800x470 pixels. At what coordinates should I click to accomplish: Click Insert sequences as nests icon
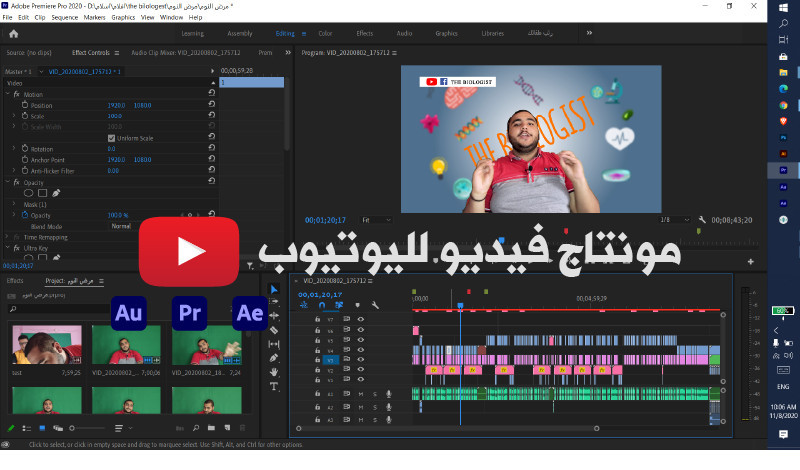(x=304, y=305)
